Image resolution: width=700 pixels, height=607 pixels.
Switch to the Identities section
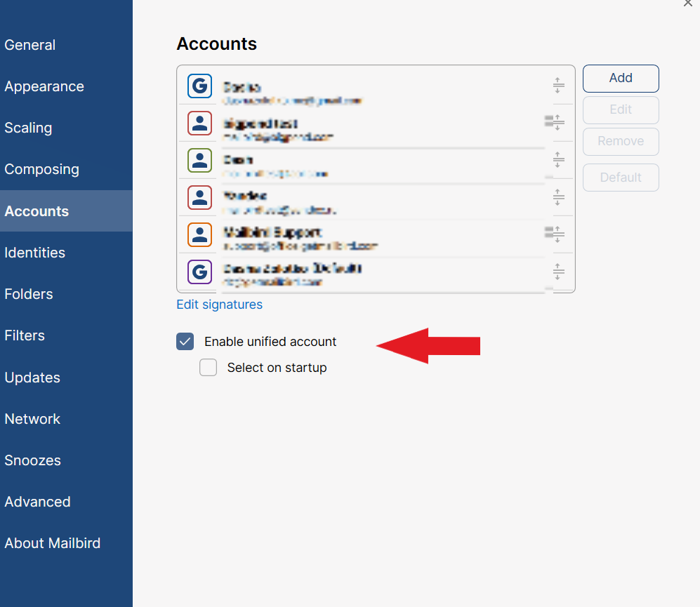(x=34, y=253)
